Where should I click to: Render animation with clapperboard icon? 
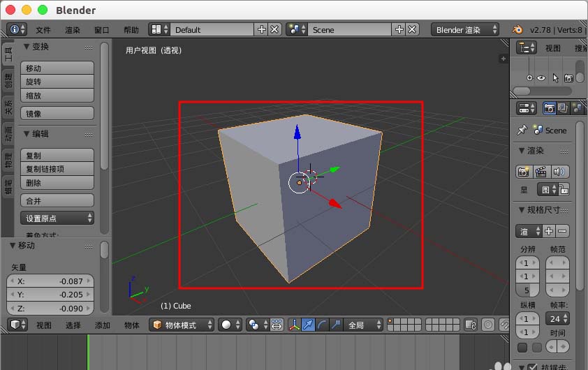click(x=541, y=172)
